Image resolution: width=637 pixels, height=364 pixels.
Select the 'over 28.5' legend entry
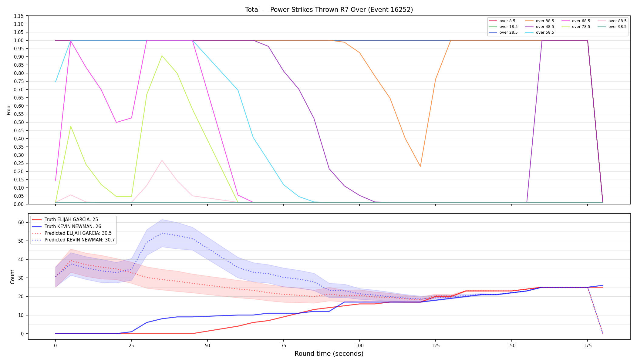(x=503, y=32)
